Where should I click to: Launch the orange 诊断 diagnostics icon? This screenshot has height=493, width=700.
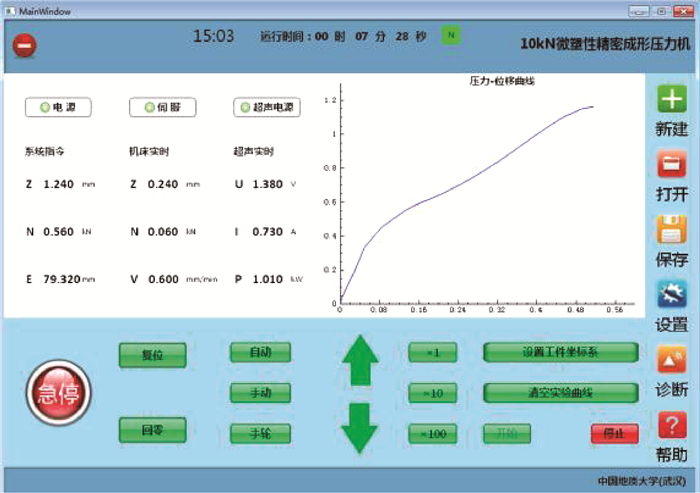(671, 360)
